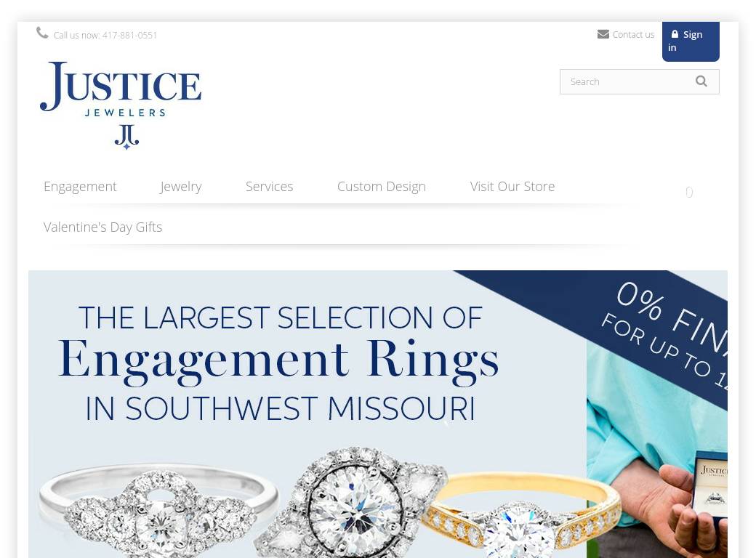Click the phone number 417-881-0551

coord(129,35)
